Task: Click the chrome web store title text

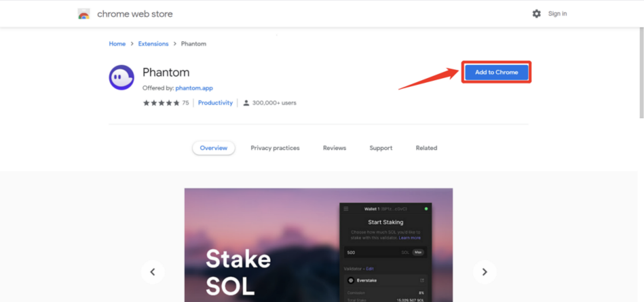Action: (x=135, y=14)
